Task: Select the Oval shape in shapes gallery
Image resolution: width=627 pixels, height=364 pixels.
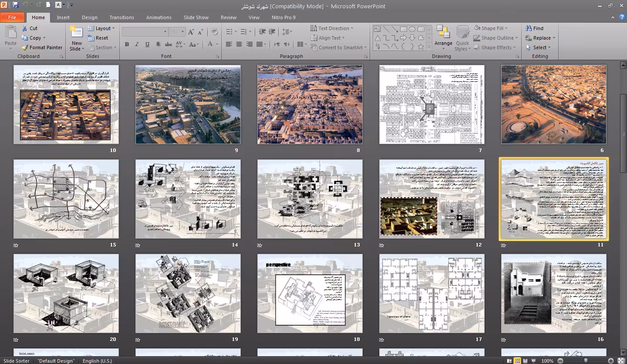Action: (x=412, y=29)
